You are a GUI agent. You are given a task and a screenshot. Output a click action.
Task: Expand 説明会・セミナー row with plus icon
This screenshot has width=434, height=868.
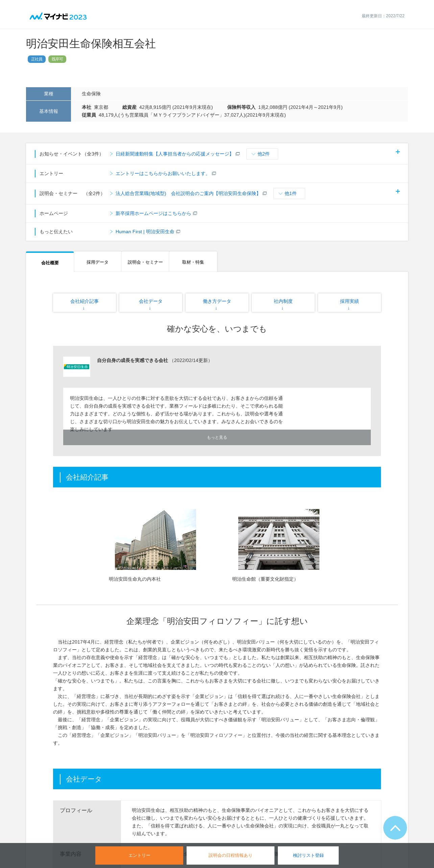tap(398, 192)
